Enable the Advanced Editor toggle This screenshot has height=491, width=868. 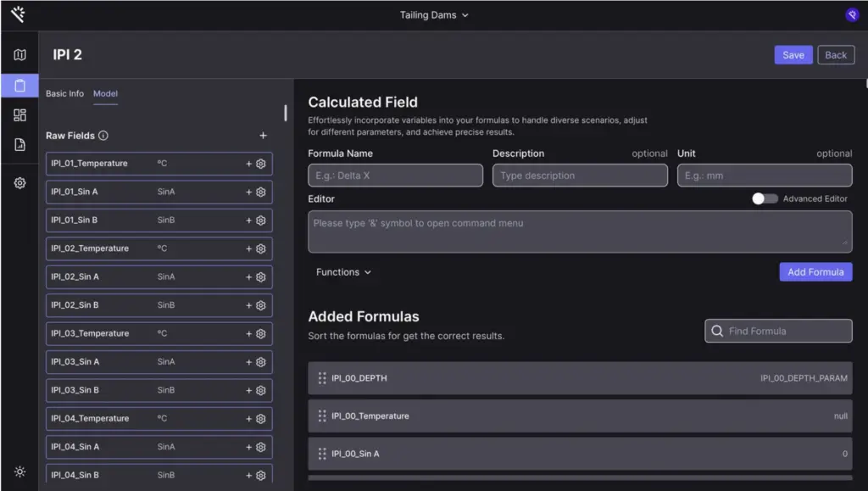(x=765, y=198)
